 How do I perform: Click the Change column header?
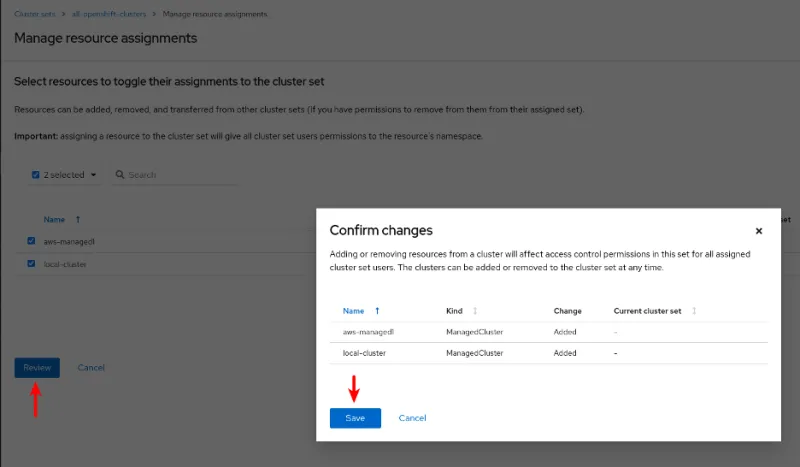point(567,311)
